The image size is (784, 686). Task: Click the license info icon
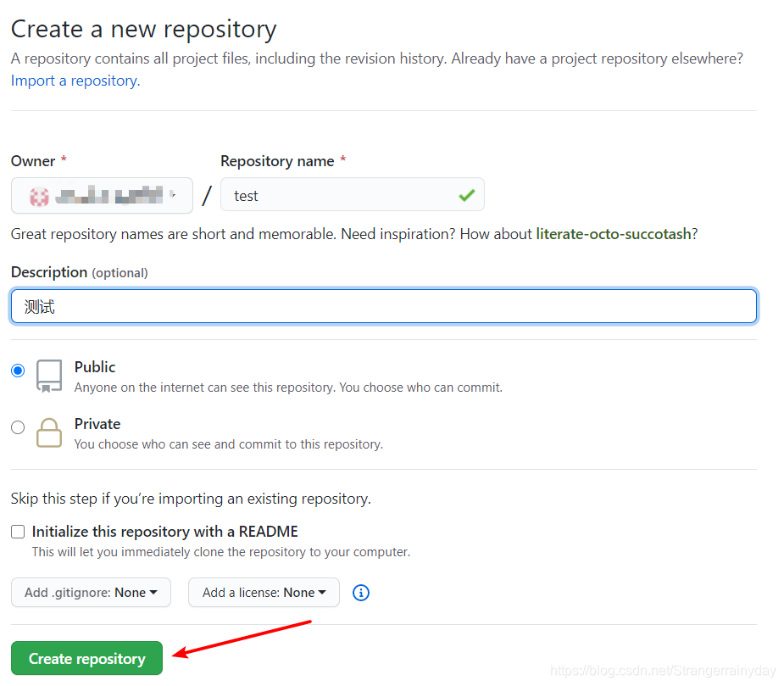[x=360, y=593]
